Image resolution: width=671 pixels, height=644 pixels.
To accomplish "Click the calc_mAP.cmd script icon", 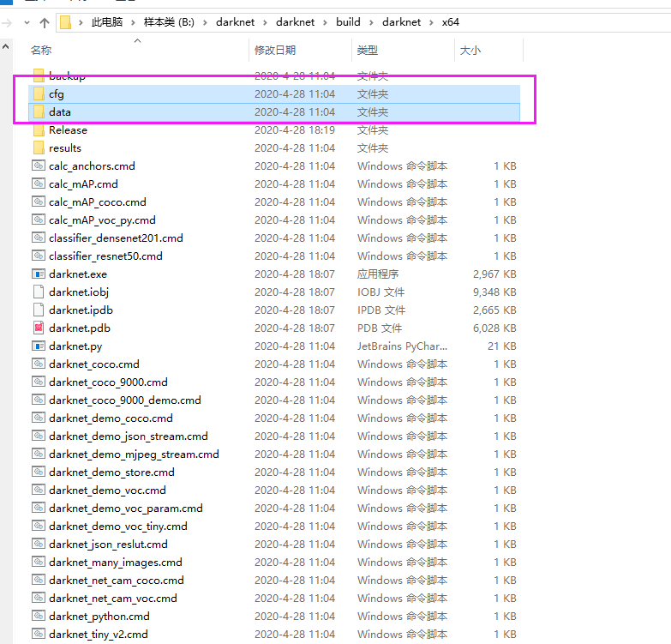I will tap(39, 184).
